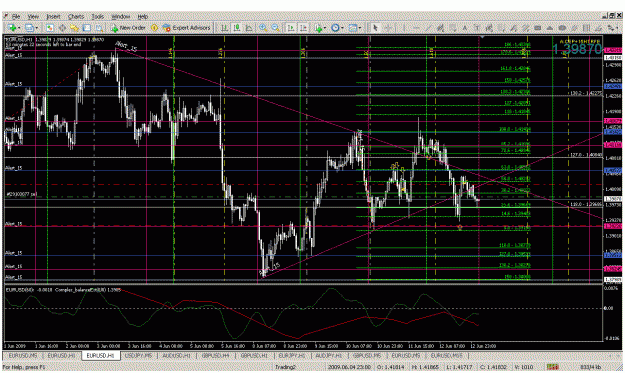
Task: Open the Help menu
Action: pyautogui.click(x=143, y=16)
